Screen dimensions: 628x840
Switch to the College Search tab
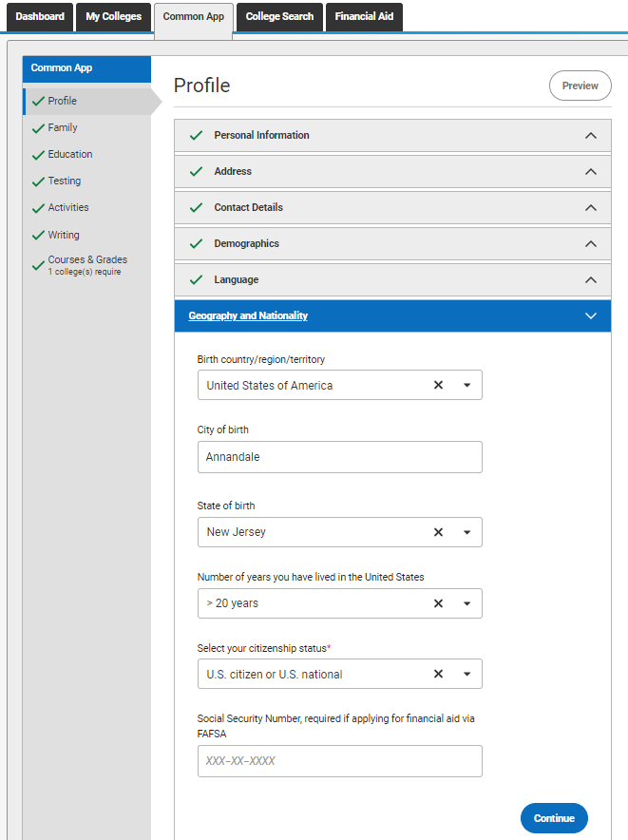pyautogui.click(x=279, y=16)
